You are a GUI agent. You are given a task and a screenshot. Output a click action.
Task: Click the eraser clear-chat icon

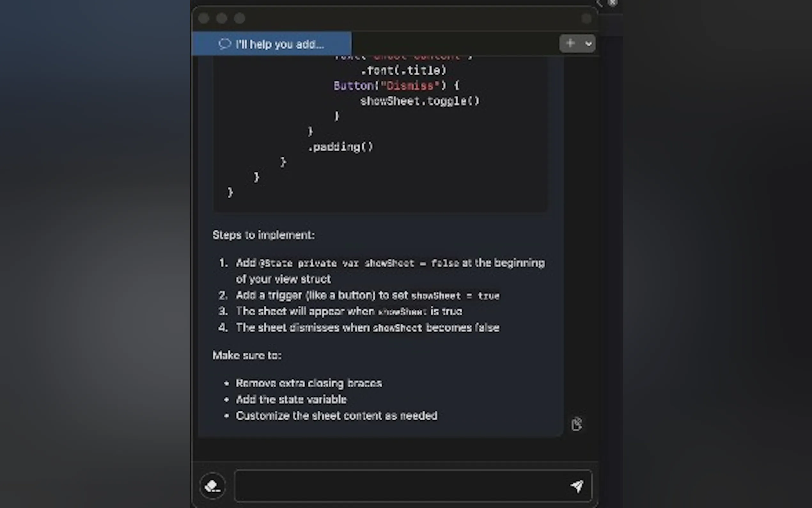pos(213,486)
